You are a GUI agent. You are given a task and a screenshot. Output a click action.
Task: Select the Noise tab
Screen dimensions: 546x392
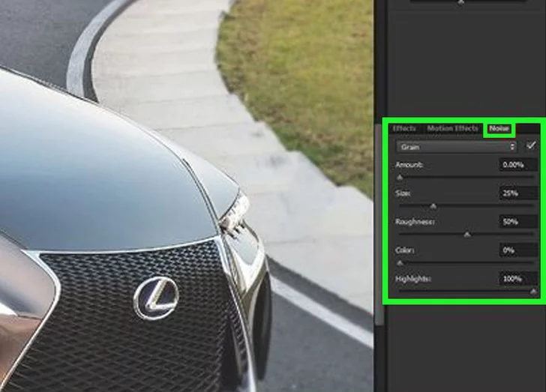499,129
